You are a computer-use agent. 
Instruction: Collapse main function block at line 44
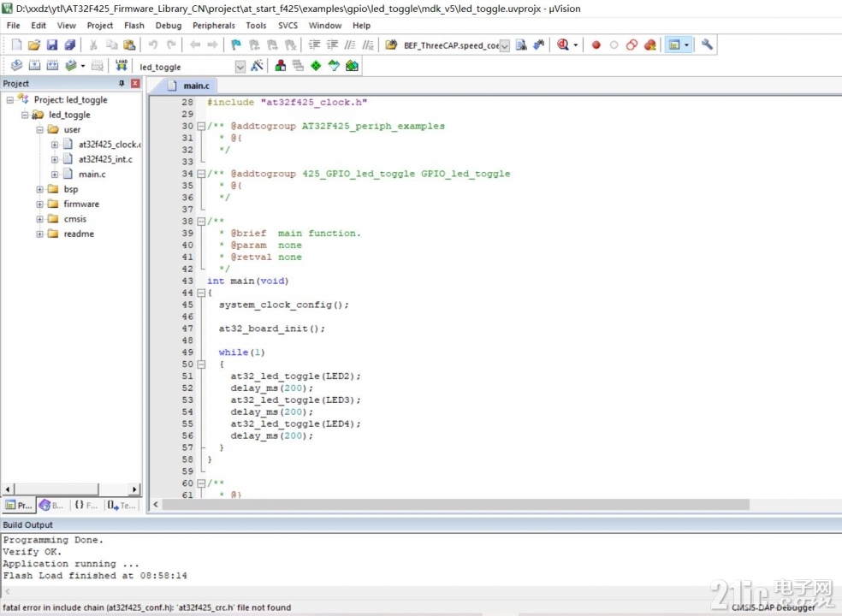click(201, 293)
